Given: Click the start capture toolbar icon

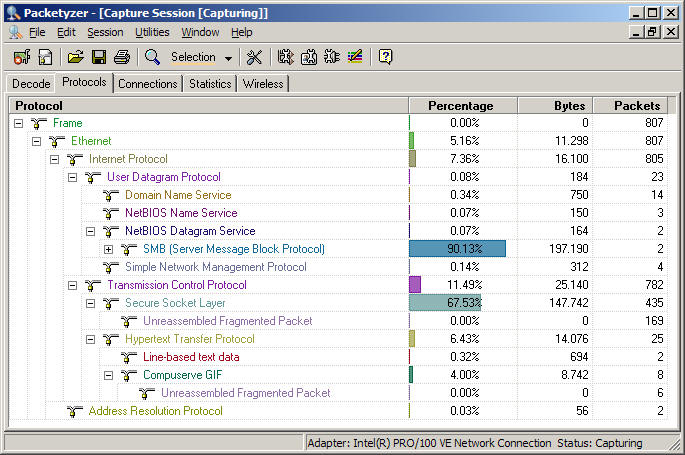Looking at the screenshot, I should pos(22,57).
